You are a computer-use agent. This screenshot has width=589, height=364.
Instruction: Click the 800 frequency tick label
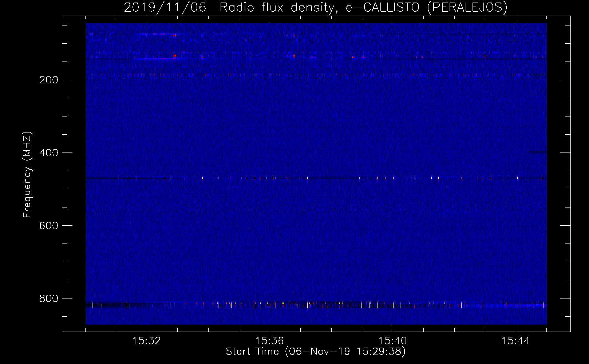tap(49, 298)
